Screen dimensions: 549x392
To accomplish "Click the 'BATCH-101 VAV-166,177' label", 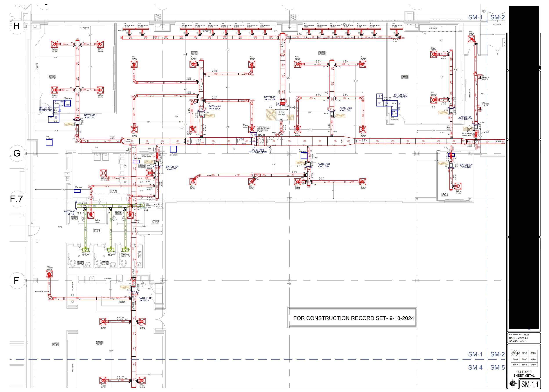I will [465, 118].
